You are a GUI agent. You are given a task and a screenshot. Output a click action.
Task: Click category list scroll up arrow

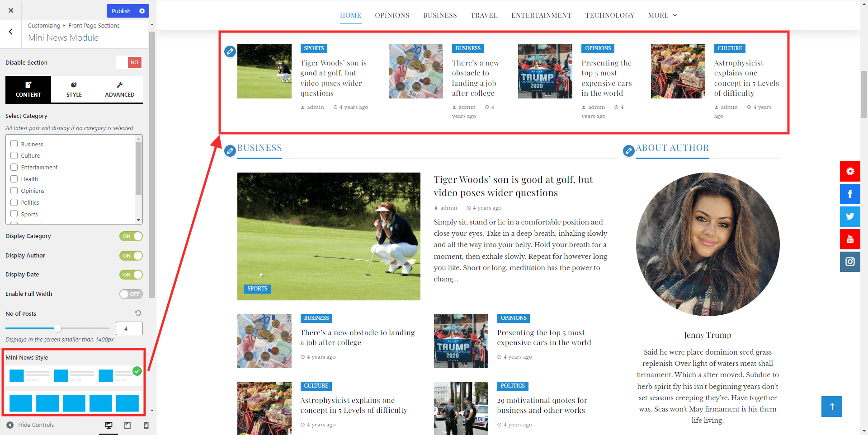[138, 139]
